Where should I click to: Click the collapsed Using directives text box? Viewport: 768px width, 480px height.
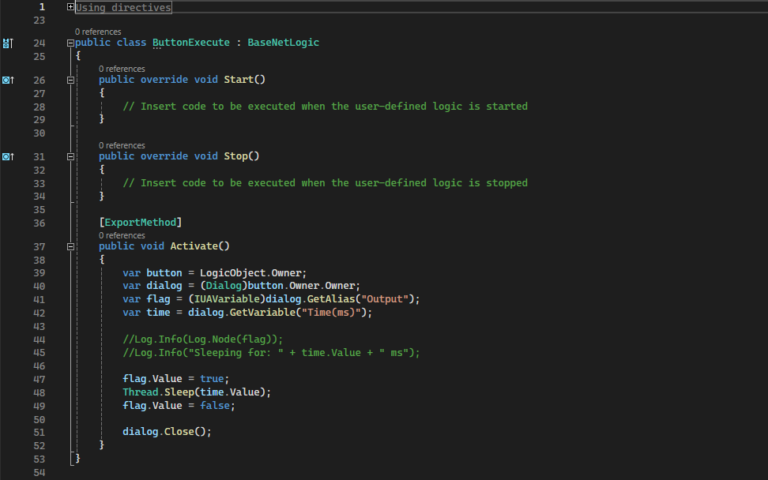[x=124, y=7]
